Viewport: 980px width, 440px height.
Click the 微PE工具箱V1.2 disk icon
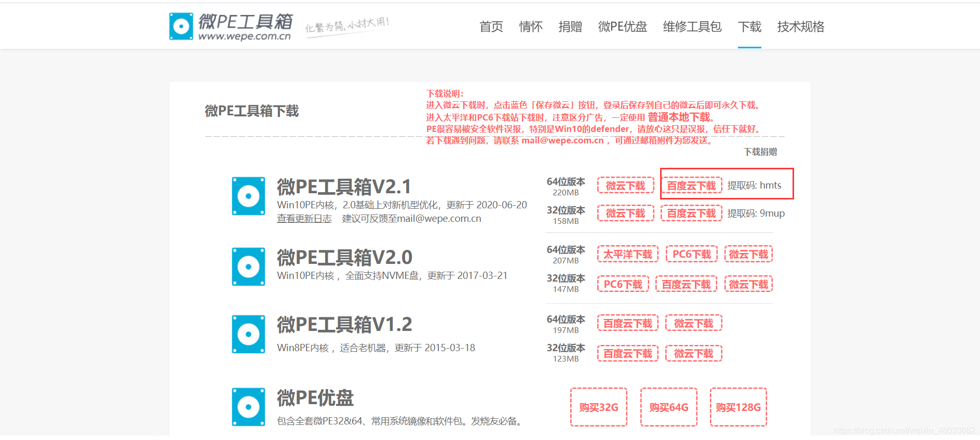click(x=248, y=334)
